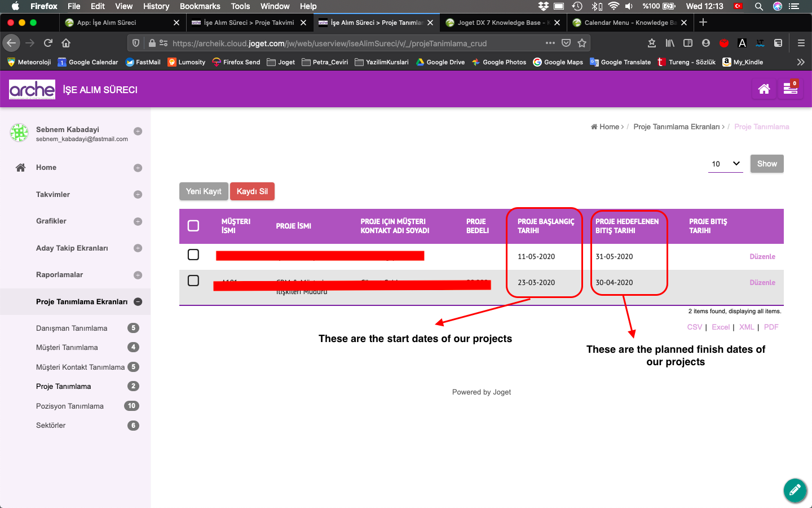Click the green pencil edit button

(x=795, y=490)
